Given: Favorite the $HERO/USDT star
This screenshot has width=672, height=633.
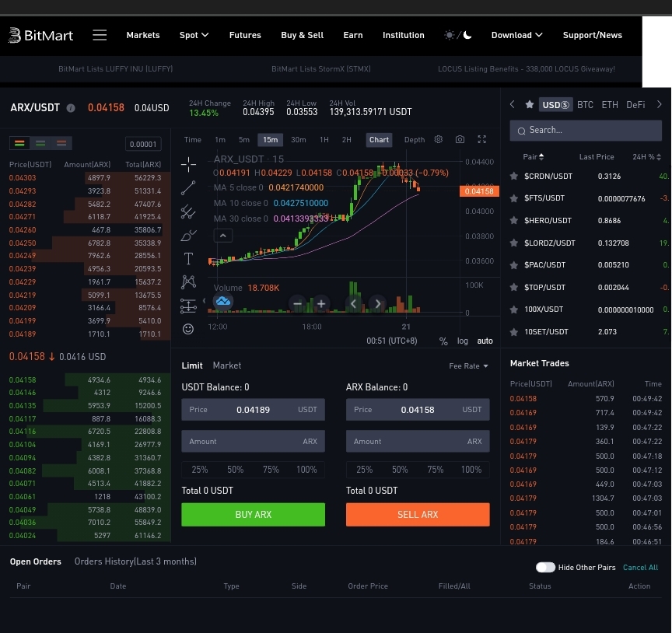Looking at the screenshot, I should (x=514, y=220).
